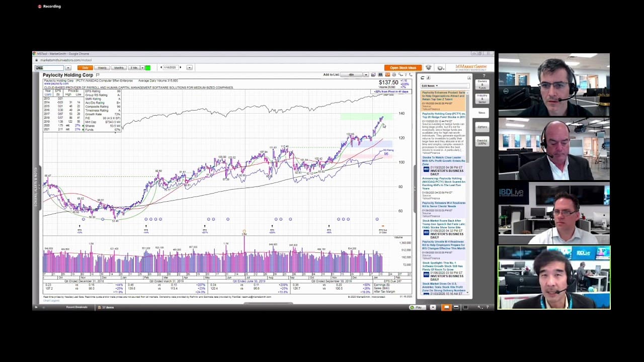Viewport: 644px width, 362px height.
Task: Select the third layout icon in bottom bar
Action: click(x=465, y=307)
